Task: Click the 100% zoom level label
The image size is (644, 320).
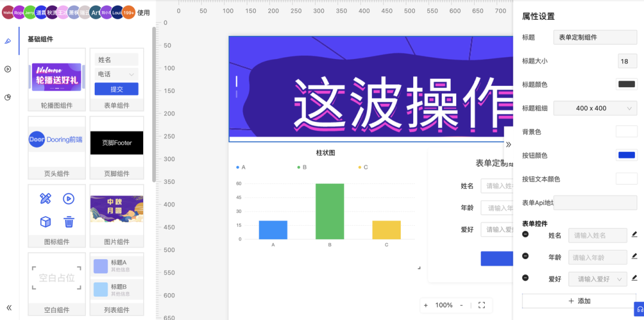Action: (x=444, y=305)
